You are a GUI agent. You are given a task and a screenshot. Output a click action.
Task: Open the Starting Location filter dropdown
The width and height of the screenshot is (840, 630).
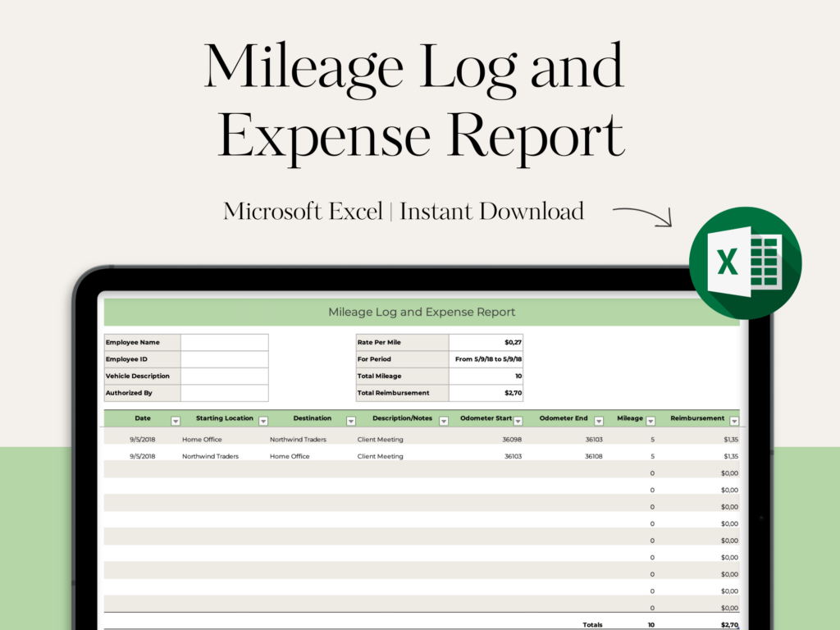click(263, 421)
